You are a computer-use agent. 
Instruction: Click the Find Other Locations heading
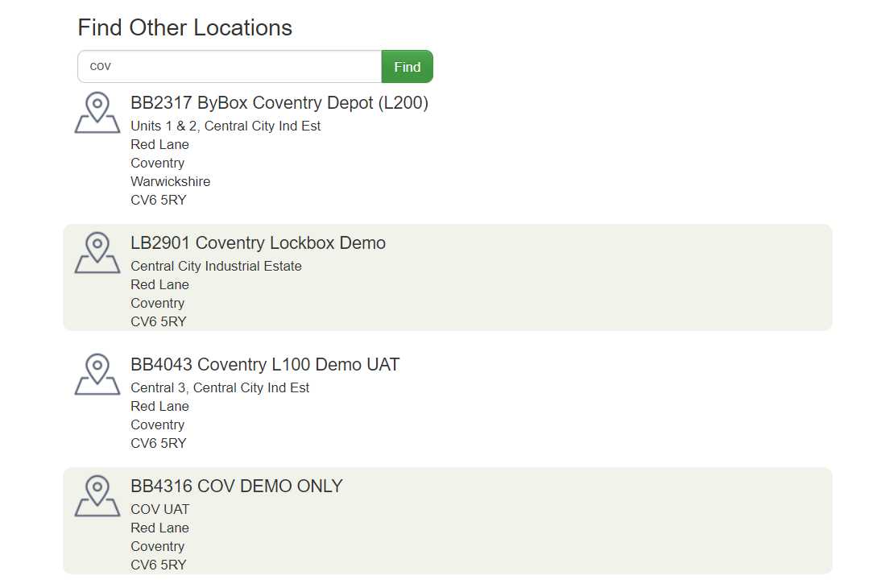pos(184,27)
